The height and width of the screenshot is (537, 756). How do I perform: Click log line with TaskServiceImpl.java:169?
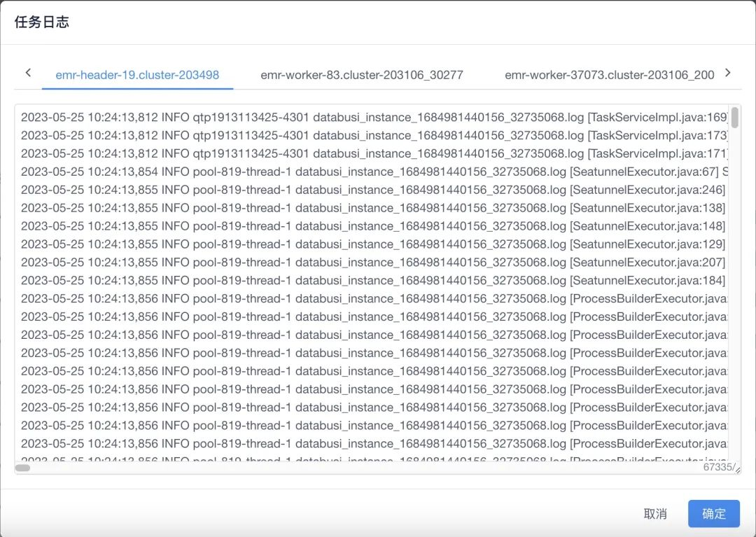click(374, 117)
